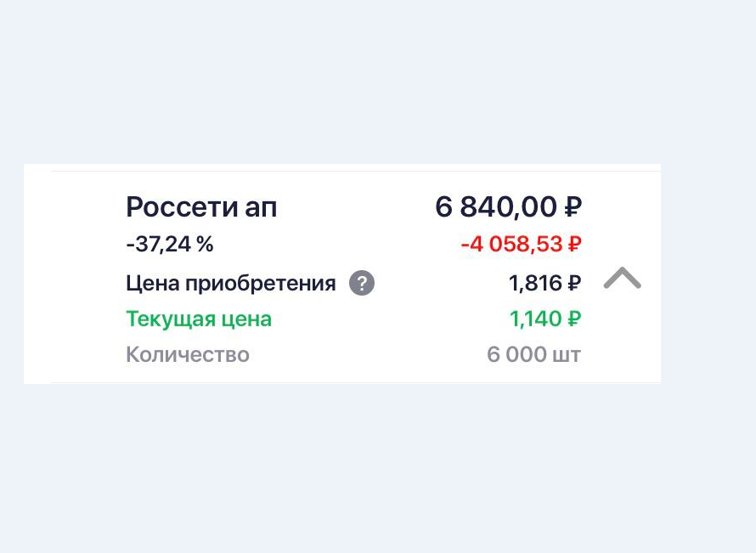
Task: Open the Россети ап position details
Action: click(x=200, y=206)
